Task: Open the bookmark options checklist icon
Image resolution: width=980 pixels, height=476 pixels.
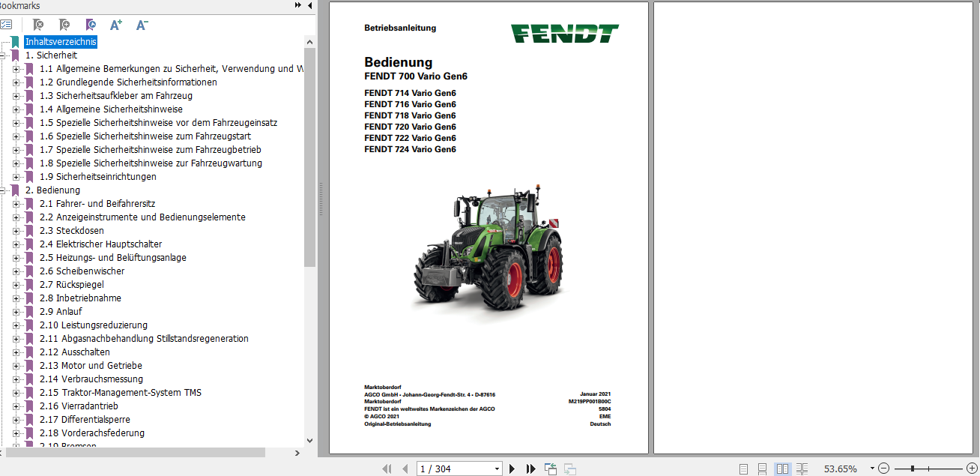Action: pyautogui.click(x=6, y=25)
